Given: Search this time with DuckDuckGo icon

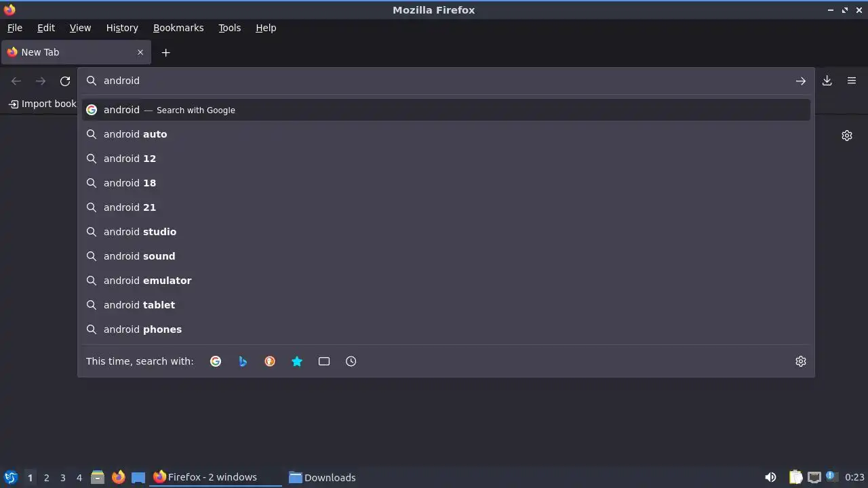Looking at the screenshot, I should pyautogui.click(x=270, y=361).
